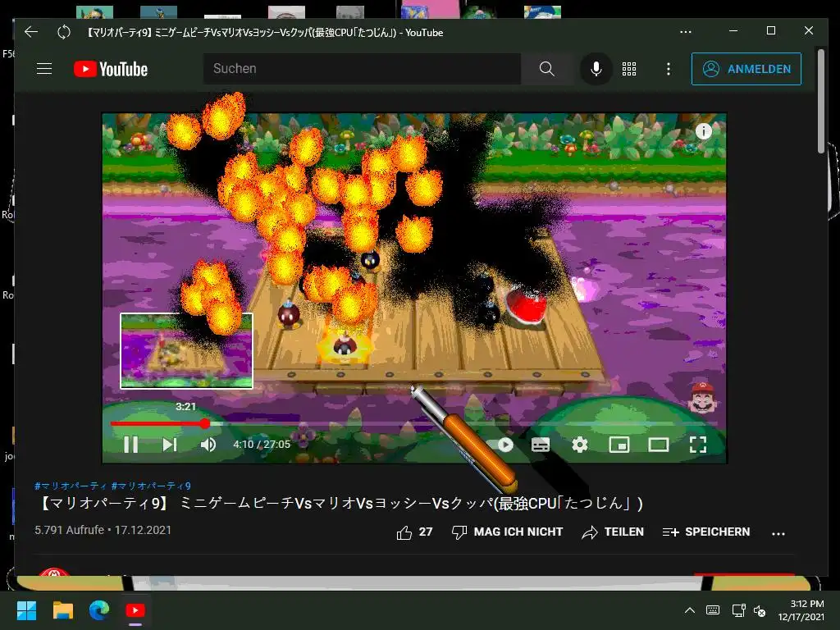Reload the page with refresh icon
Screen dimensions: 840x630
point(64,32)
